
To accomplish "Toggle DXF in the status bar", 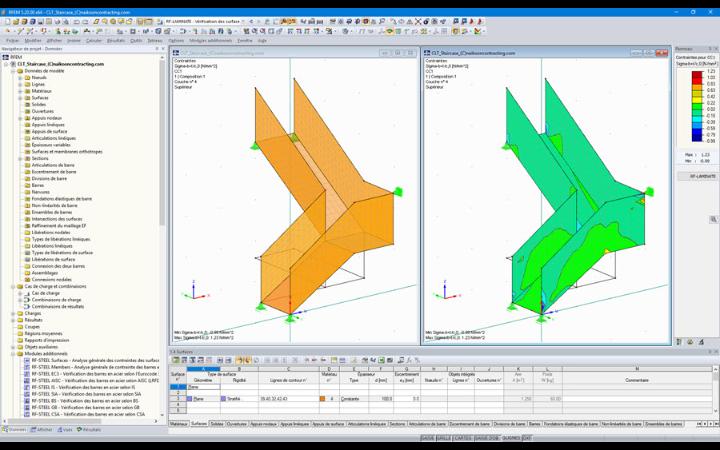I will (527, 438).
